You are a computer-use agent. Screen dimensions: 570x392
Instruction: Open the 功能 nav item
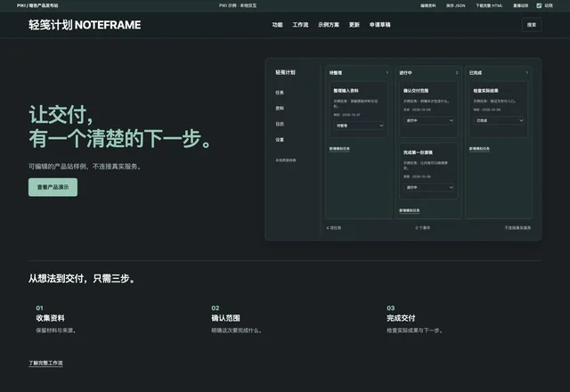click(x=277, y=25)
